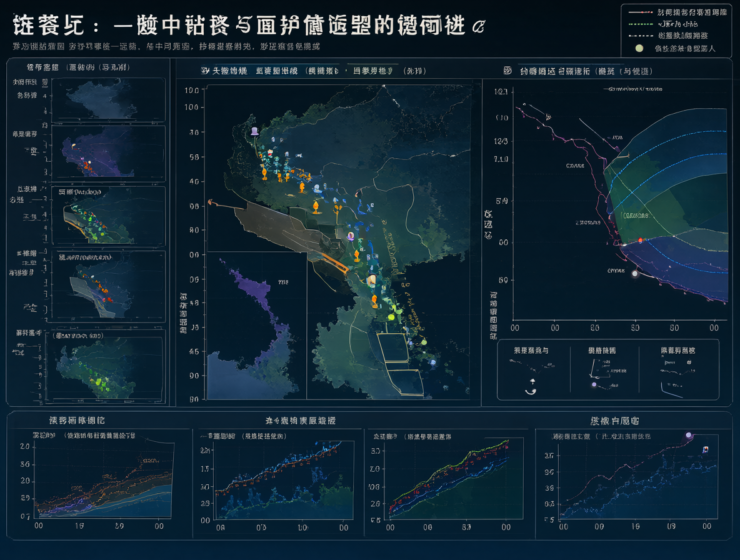
Task: Open the bottom blue chart with red markers
Action: click(x=284, y=480)
